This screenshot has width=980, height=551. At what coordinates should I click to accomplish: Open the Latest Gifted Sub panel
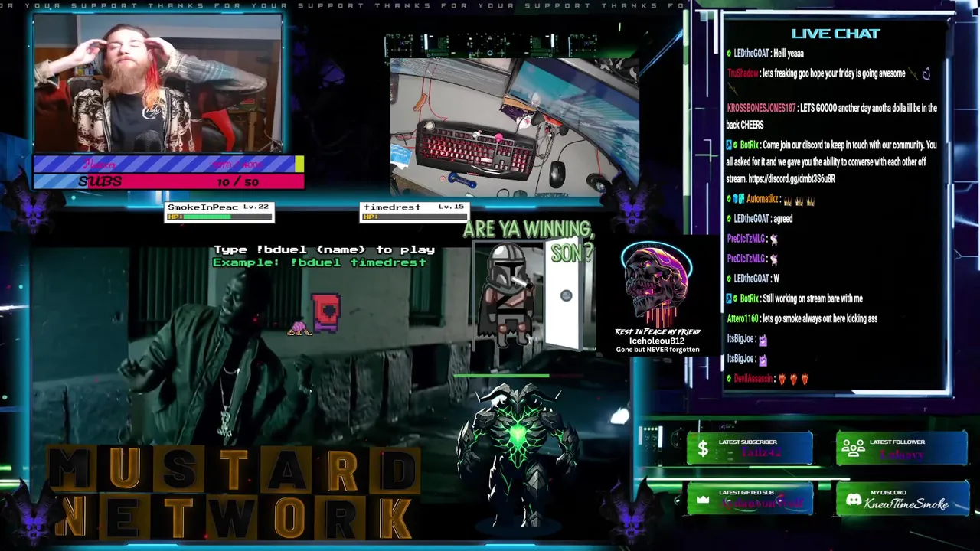click(750, 500)
